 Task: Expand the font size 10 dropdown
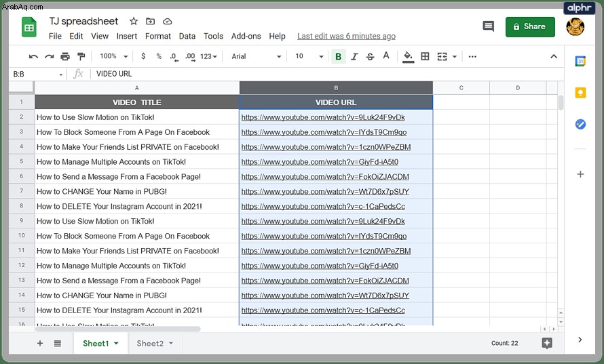click(309, 56)
